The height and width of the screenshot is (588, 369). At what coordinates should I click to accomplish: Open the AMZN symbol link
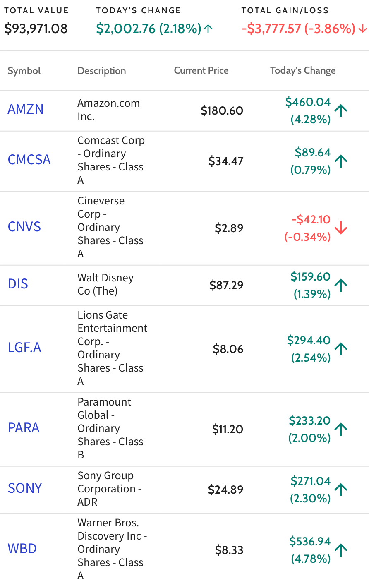(26, 109)
